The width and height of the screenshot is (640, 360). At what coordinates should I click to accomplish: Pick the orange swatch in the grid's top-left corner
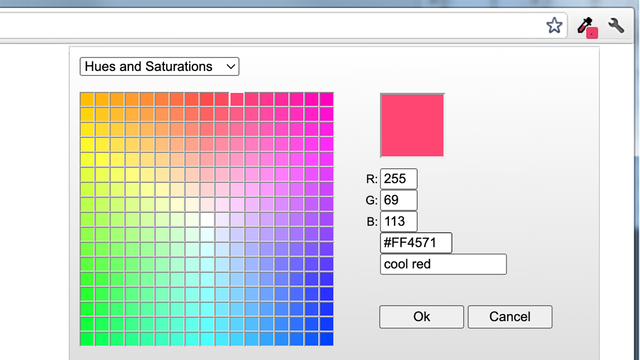click(87, 99)
